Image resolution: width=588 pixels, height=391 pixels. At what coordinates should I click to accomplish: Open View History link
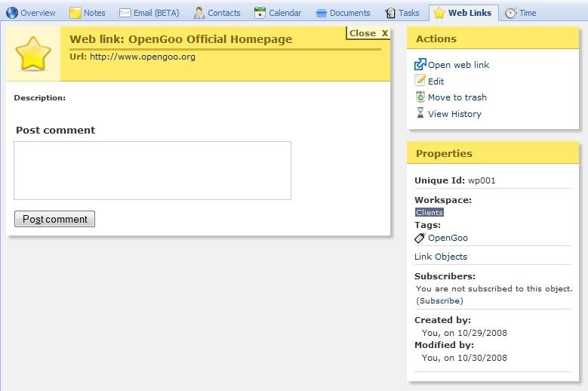(454, 114)
